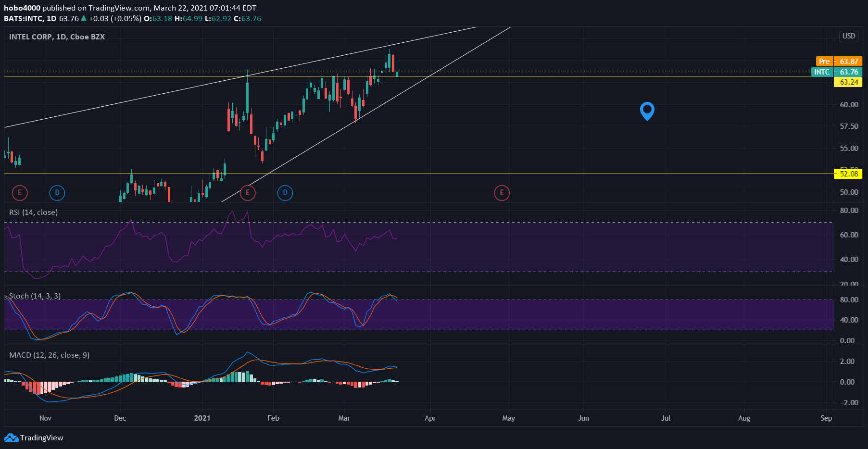
Task: Click the H:64.99 high value
Action: point(188,19)
